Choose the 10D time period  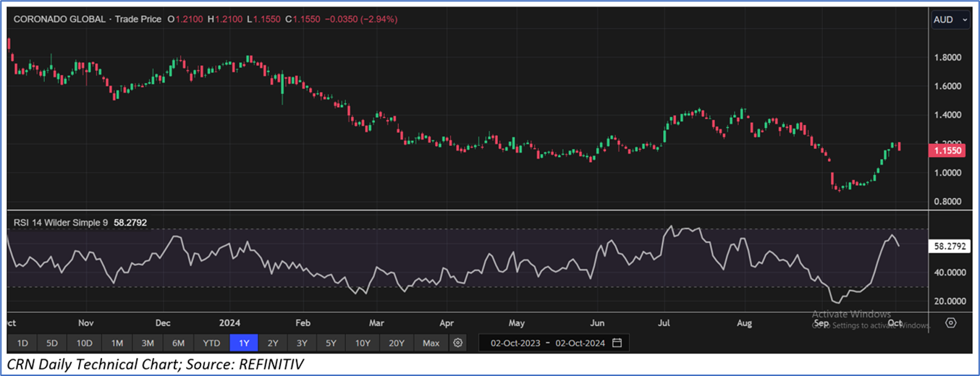85,343
